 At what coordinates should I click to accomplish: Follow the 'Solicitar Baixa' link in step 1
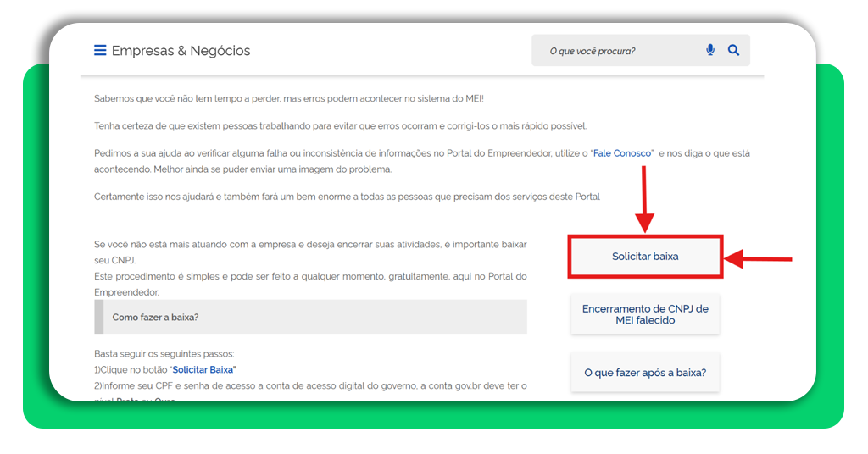pyautogui.click(x=203, y=370)
